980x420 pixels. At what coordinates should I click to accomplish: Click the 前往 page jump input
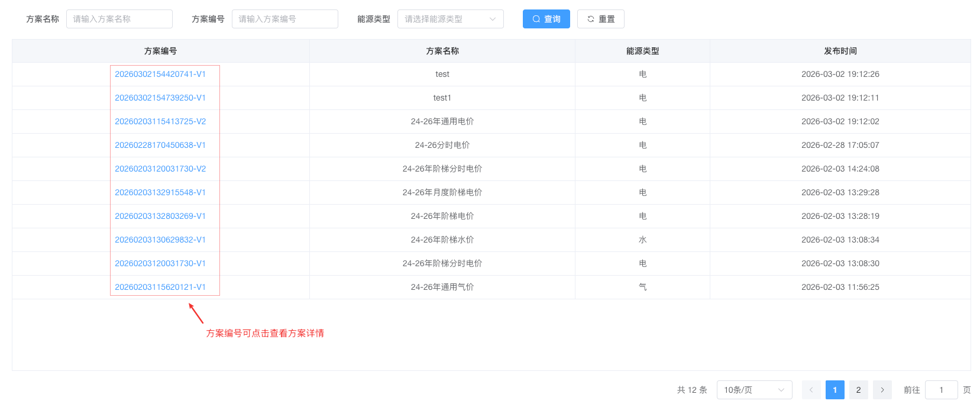click(x=941, y=390)
